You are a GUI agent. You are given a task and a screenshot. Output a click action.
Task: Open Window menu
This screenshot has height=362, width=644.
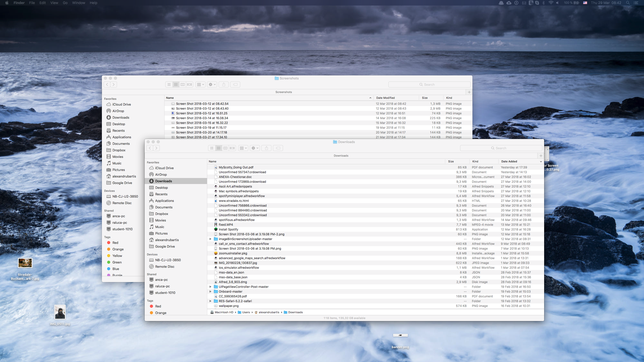point(78,3)
